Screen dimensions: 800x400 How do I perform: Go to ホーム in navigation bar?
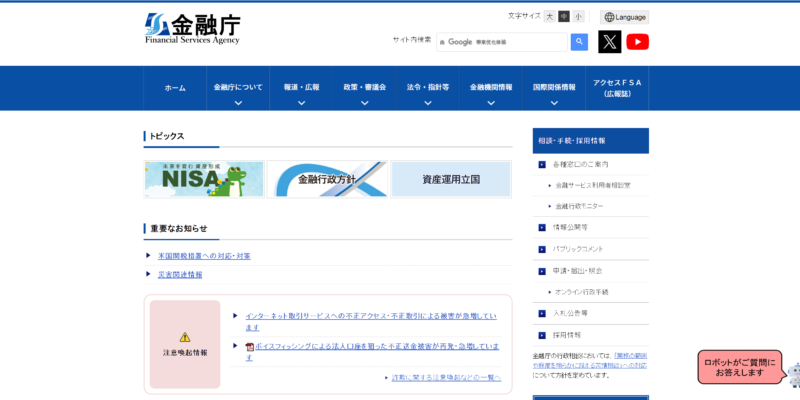[175, 88]
